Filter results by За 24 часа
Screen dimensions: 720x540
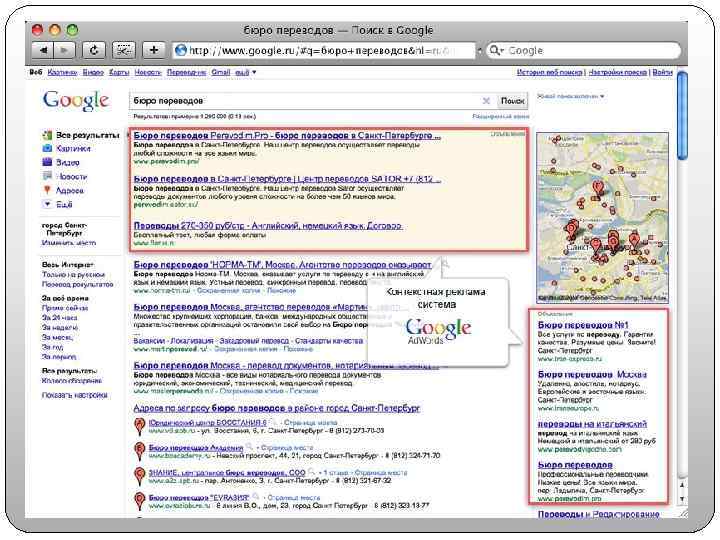coord(60,317)
